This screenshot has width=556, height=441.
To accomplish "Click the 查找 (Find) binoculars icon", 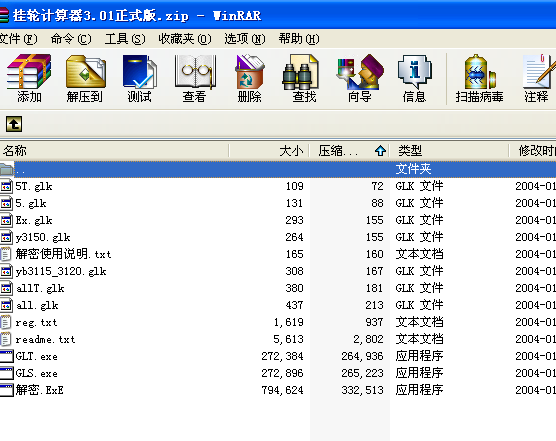I will (x=301, y=72).
